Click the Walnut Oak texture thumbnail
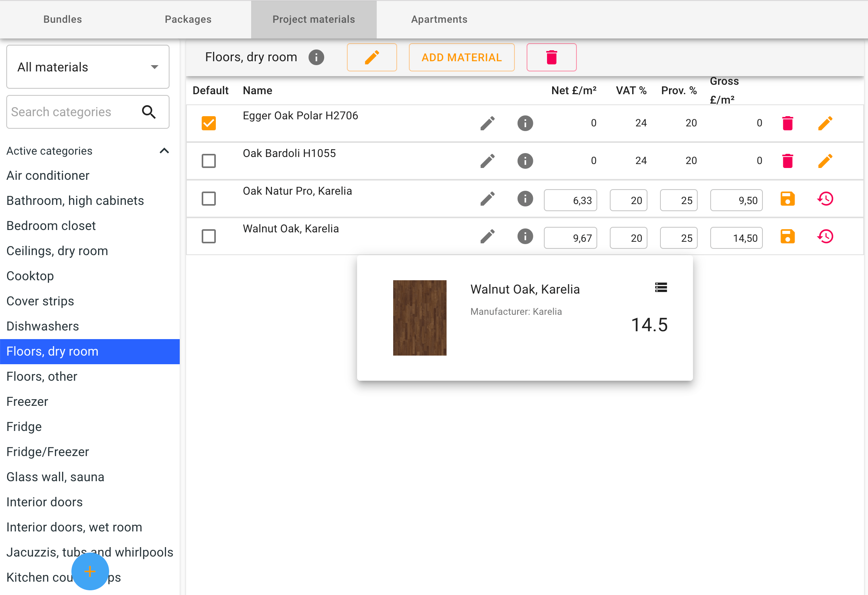The image size is (868, 595). 419,318
